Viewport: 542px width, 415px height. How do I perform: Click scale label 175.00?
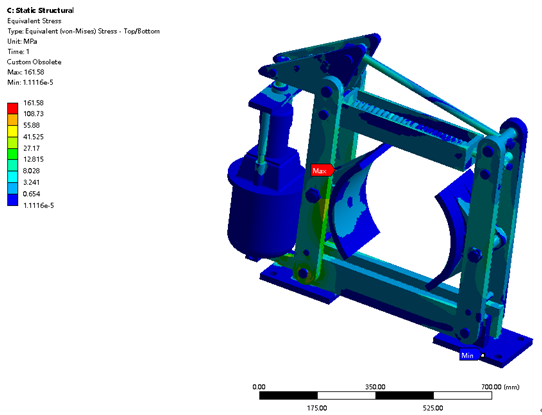[317, 408]
